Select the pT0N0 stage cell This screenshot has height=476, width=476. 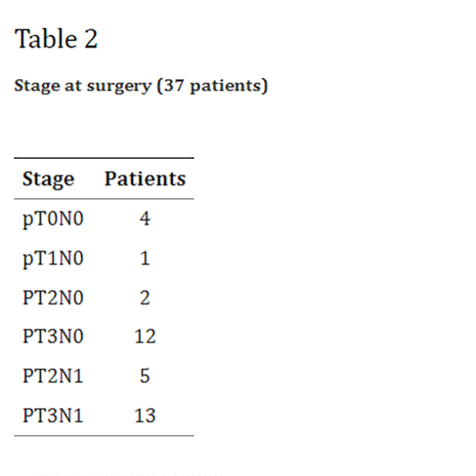pyautogui.click(x=52, y=219)
